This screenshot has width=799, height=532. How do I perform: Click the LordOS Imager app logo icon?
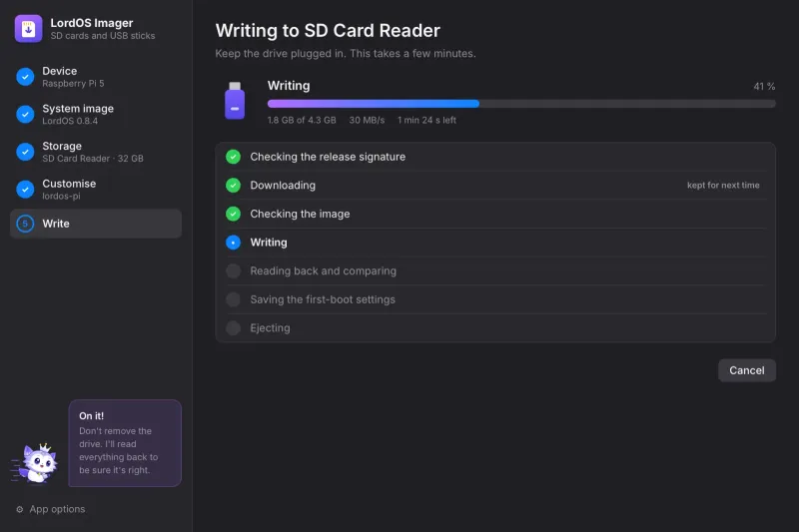coord(29,29)
